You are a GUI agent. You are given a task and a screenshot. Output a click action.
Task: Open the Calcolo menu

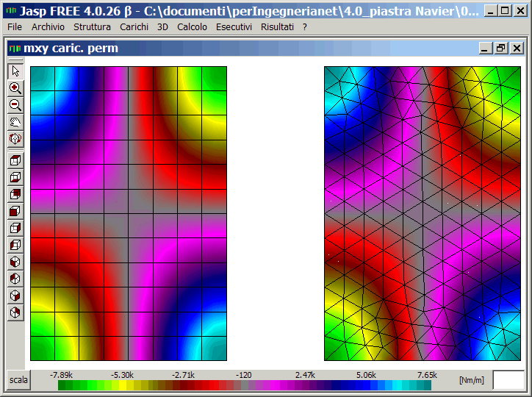point(192,26)
